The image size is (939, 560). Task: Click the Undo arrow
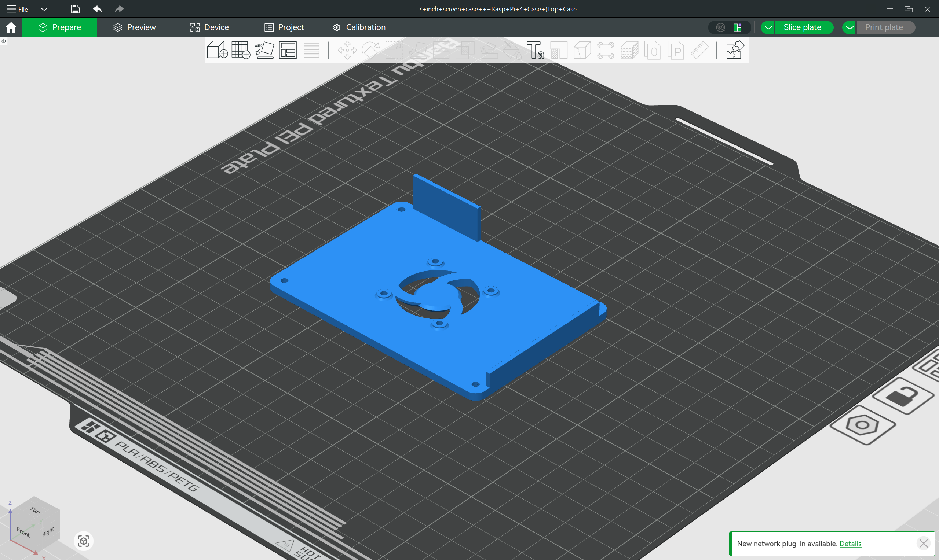[x=98, y=9]
